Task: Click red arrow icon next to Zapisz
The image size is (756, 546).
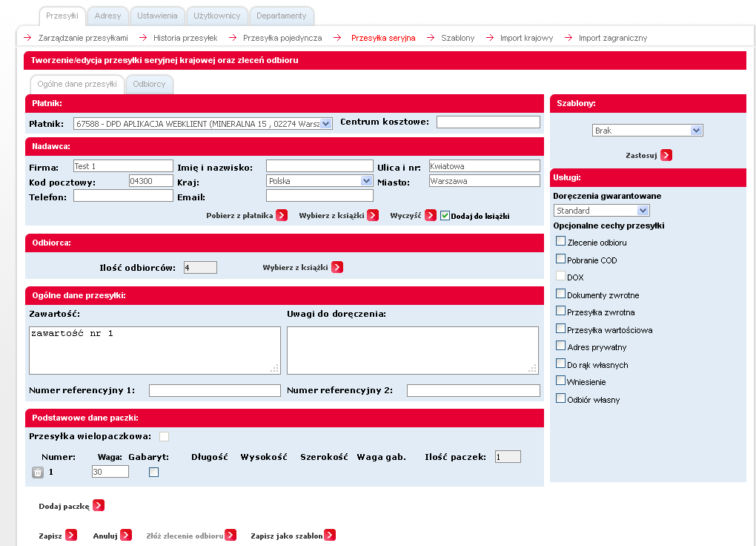Action: 71,535
